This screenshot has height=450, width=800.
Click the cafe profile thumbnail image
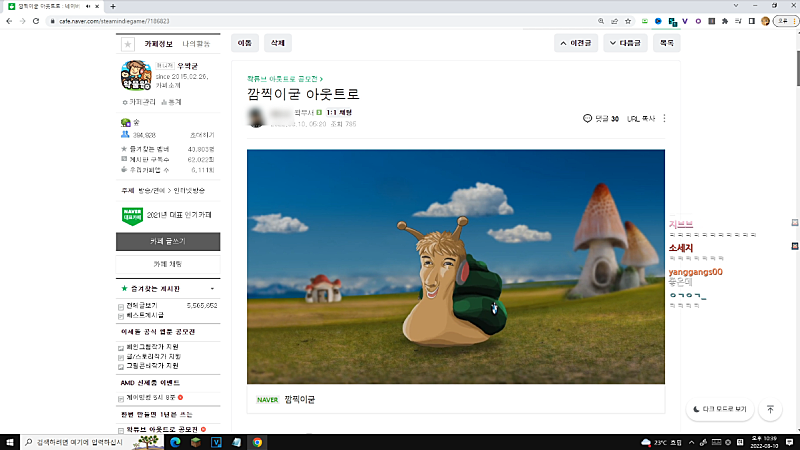pos(136,76)
